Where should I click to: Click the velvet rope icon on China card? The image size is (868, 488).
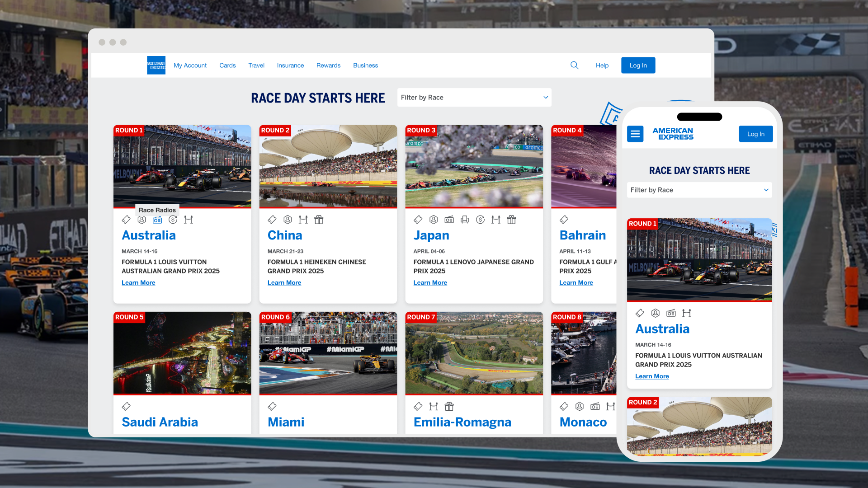coord(303,220)
